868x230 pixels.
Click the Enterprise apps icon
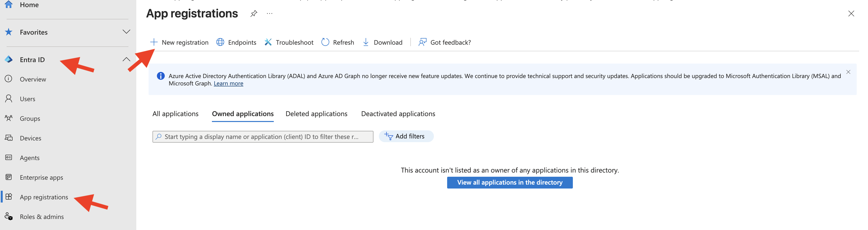[9, 177]
